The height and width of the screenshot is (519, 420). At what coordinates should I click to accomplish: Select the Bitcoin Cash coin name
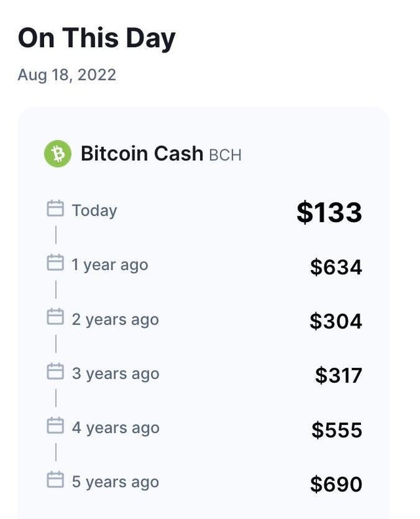coord(142,154)
